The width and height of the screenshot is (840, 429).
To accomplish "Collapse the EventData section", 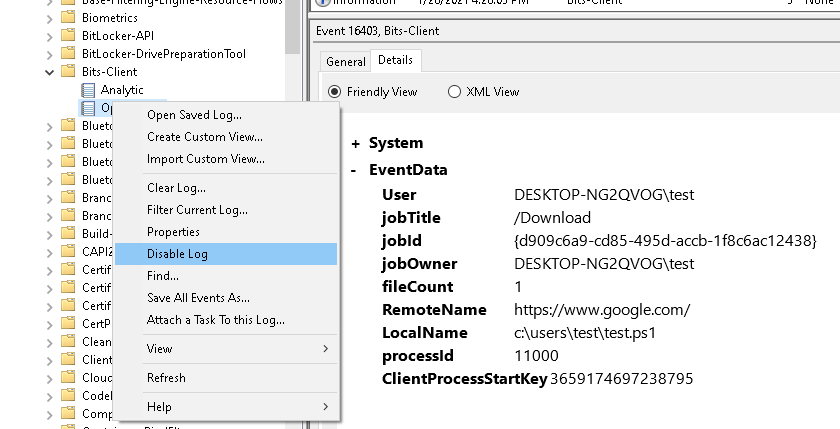I will 354,170.
